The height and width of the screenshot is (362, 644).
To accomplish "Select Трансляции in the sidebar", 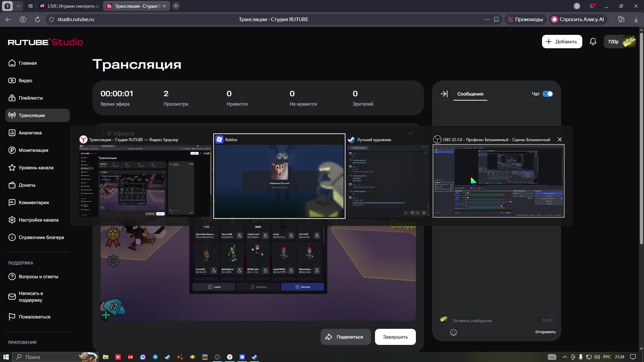I will [38, 115].
